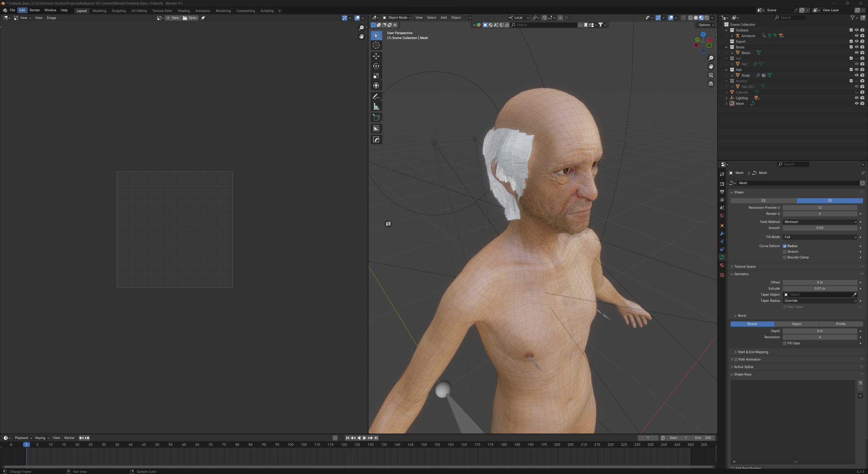Screen dimensions: 868x474
Task: Click the 2D shape button
Action: point(763,201)
